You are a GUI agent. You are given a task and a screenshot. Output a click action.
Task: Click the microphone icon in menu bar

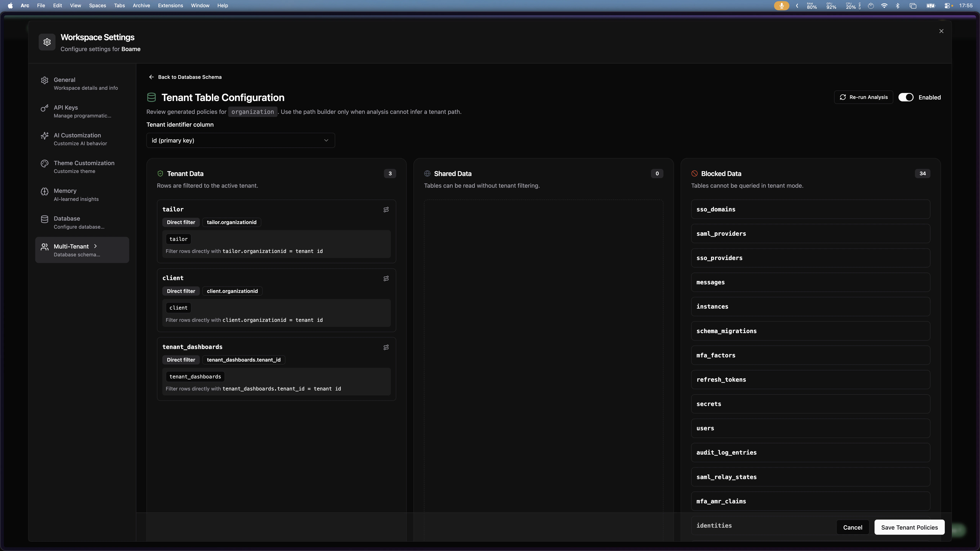781,6
